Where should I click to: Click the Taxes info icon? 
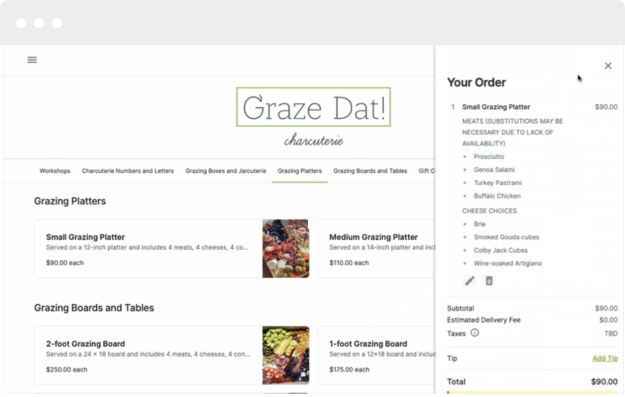474,333
